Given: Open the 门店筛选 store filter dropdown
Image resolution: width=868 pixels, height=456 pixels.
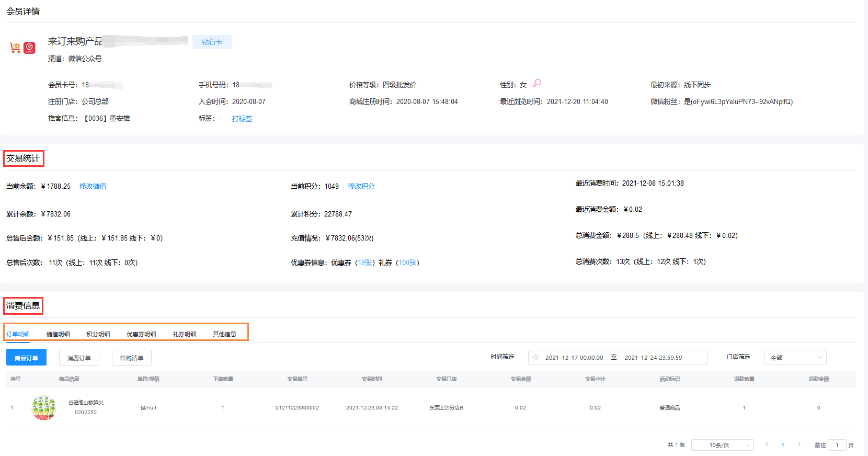Looking at the screenshot, I should point(795,358).
